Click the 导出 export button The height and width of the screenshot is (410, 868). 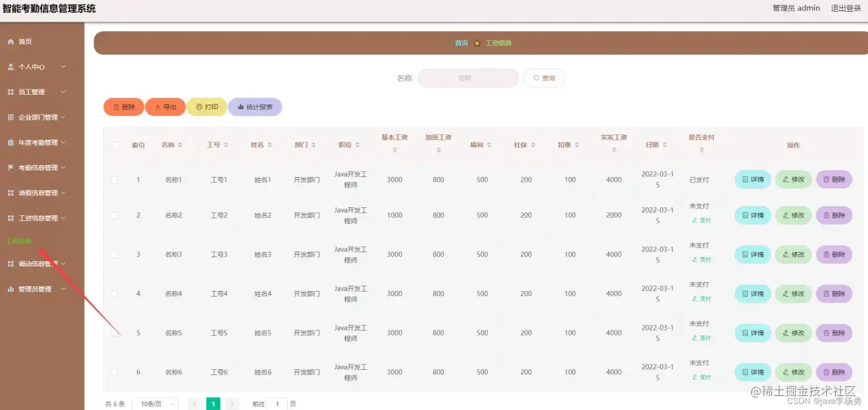point(165,107)
